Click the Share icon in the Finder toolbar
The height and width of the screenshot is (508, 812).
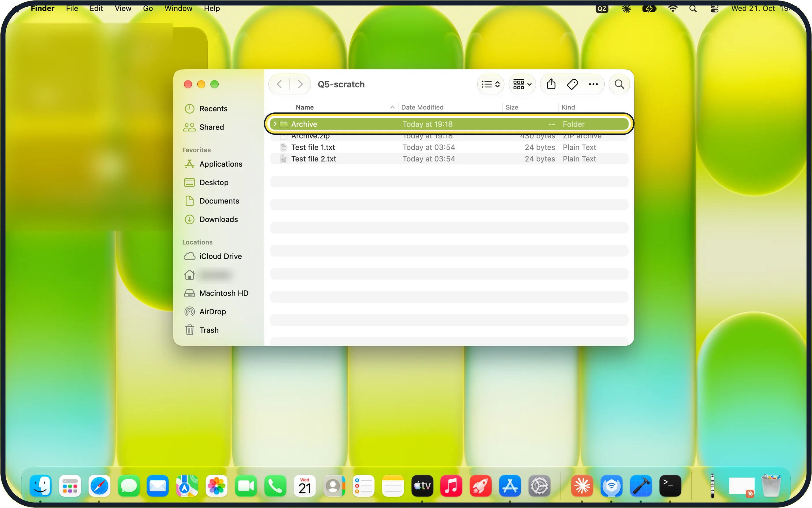click(x=551, y=84)
